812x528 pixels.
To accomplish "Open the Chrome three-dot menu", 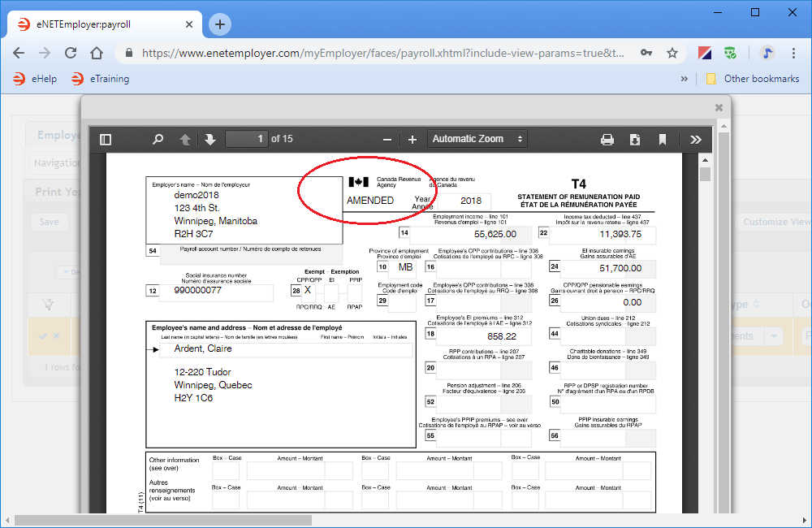I will tap(793, 53).
